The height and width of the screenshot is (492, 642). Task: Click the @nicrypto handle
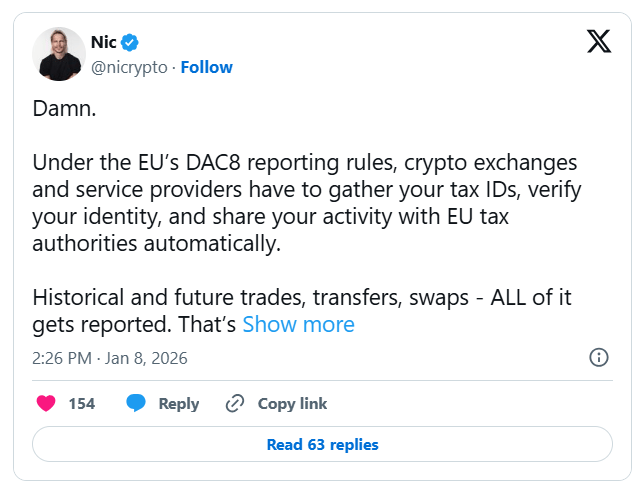pyautogui.click(x=130, y=67)
